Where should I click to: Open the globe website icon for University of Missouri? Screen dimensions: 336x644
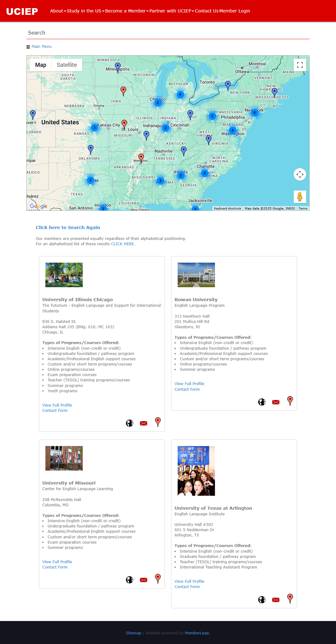point(129,580)
